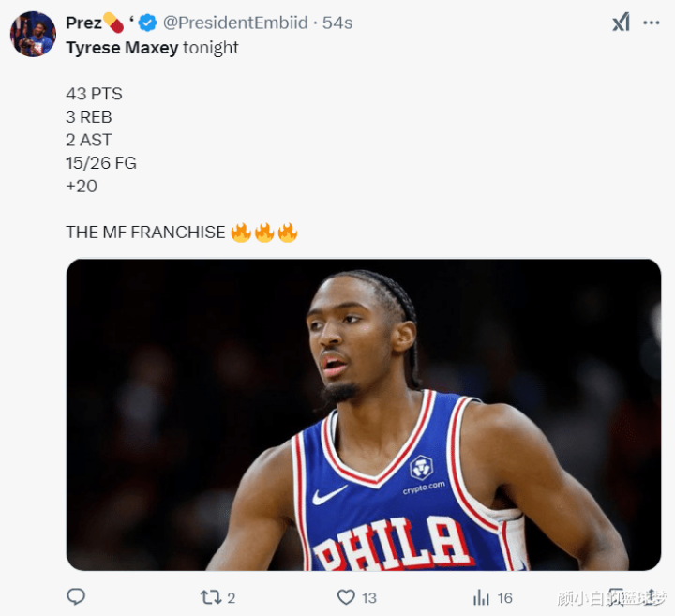Open the Grok icon on the tweet

(622, 22)
